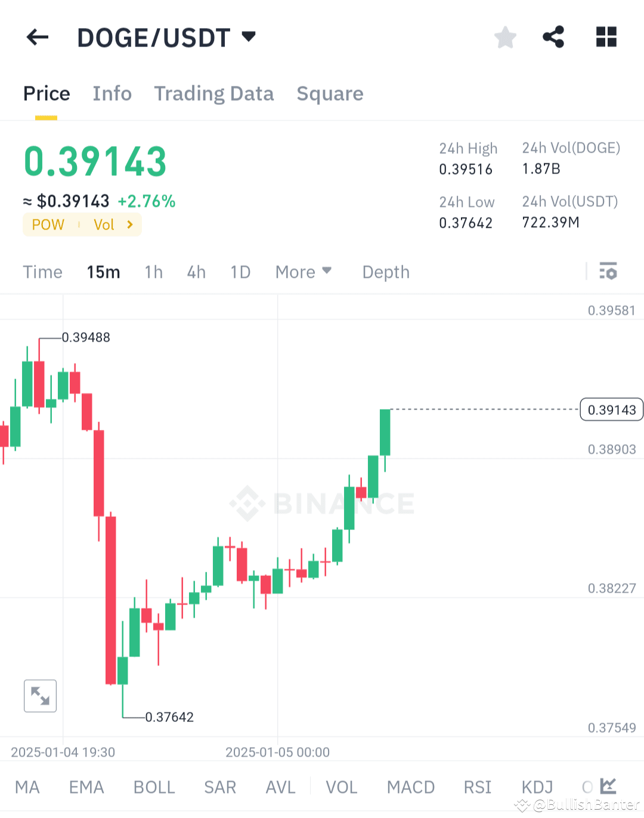Toggle the MA indicator
The height and width of the screenshot is (818, 644).
[27, 787]
